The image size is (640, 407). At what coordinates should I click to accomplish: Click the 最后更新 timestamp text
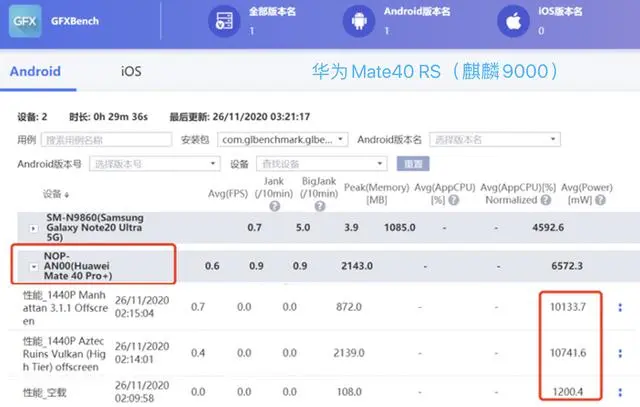(x=240, y=117)
